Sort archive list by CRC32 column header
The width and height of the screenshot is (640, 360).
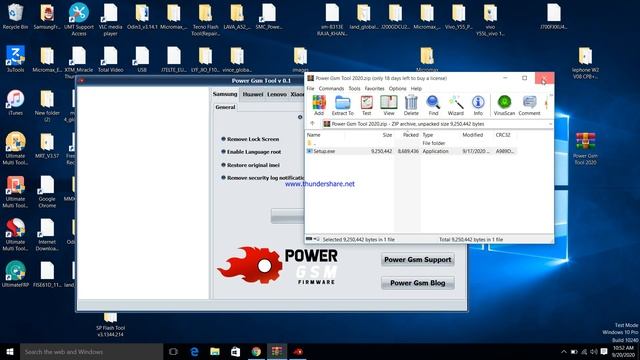click(503, 135)
